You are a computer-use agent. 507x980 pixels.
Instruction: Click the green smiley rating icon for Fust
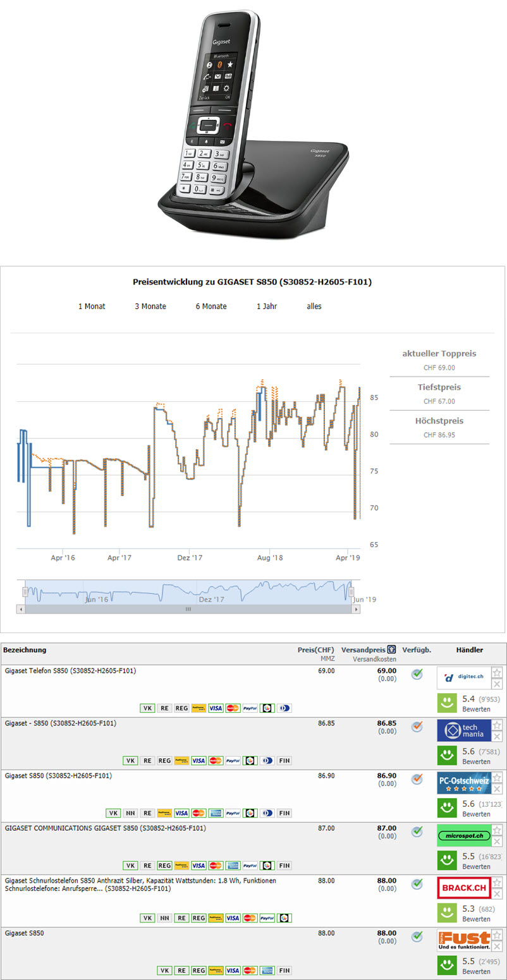pos(448,965)
